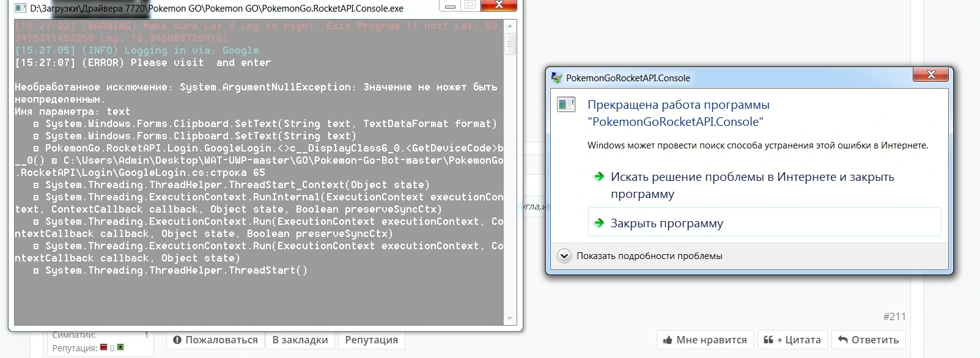The image size is (980, 358).
Task: Click the 'Ответить' button label
Action: 875,340
